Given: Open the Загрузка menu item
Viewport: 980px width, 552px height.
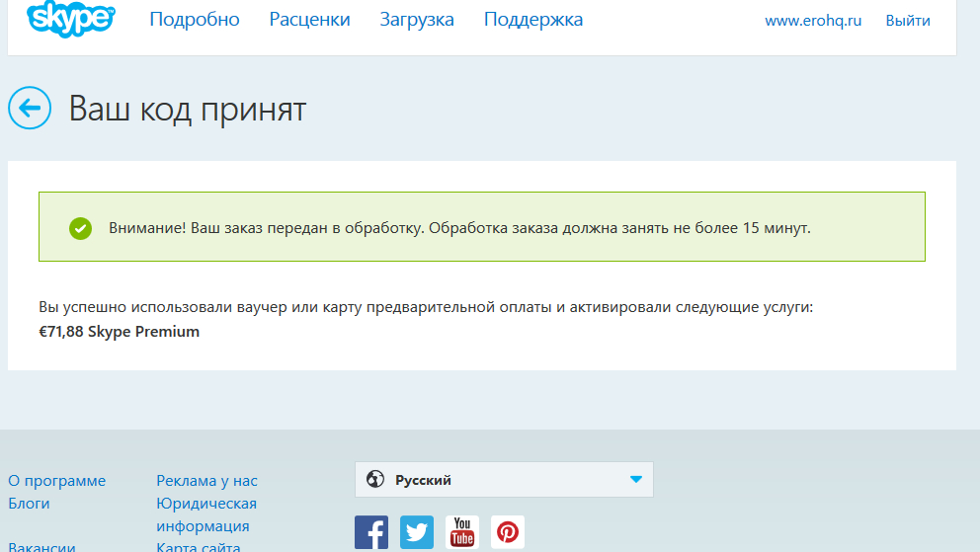Looking at the screenshot, I should pyautogui.click(x=417, y=20).
